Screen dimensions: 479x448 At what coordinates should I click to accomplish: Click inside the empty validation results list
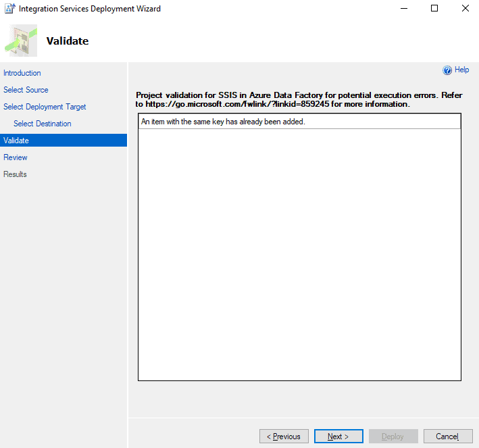pos(299,254)
